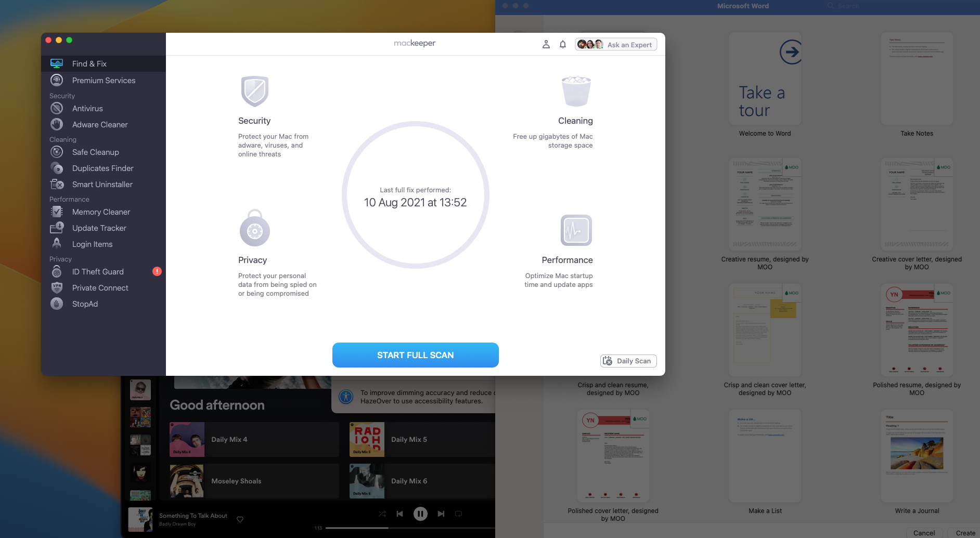
Task: Open the Antivirus tool
Action: 103,108
